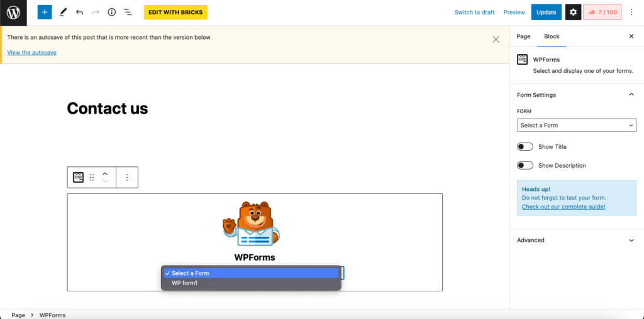Click the WPForms block type icon in toolbar

78,177
